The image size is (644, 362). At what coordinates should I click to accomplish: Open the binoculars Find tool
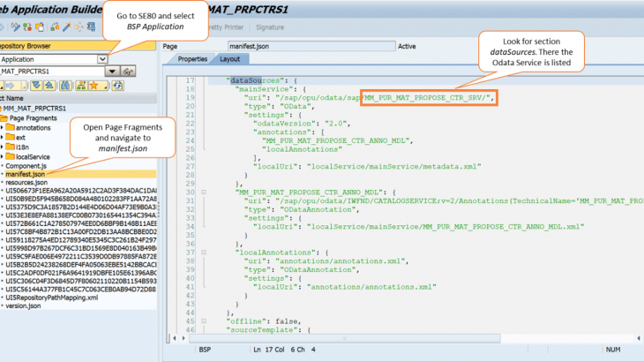[x=65, y=86]
